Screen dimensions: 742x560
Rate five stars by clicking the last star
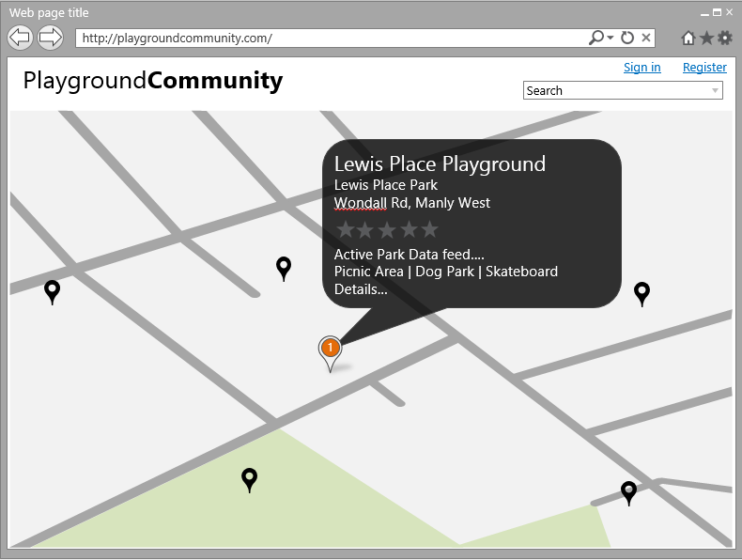(429, 229)
